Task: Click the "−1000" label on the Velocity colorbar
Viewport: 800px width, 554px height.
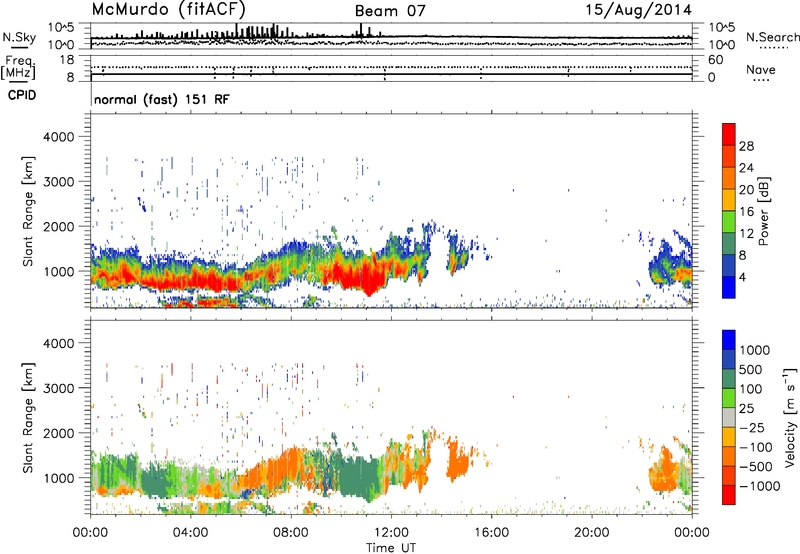Action: coord(759,486)
